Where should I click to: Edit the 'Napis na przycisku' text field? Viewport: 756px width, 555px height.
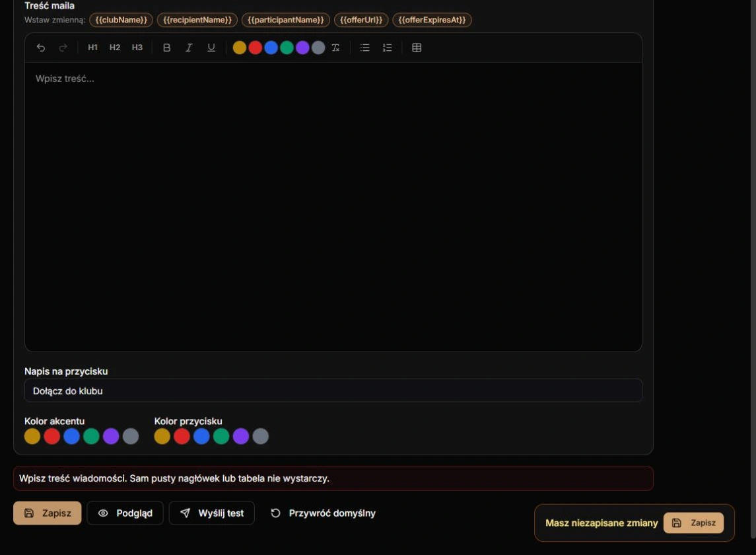coord(333,390)
